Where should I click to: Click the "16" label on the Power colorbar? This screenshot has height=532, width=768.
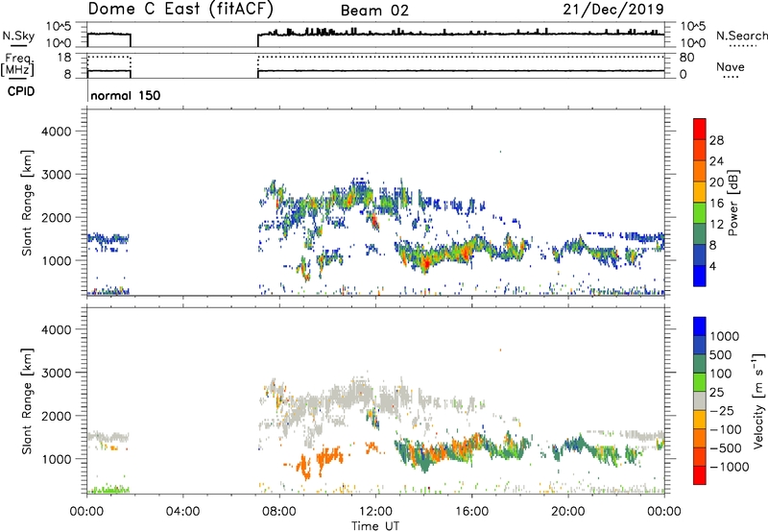point(716,204)
